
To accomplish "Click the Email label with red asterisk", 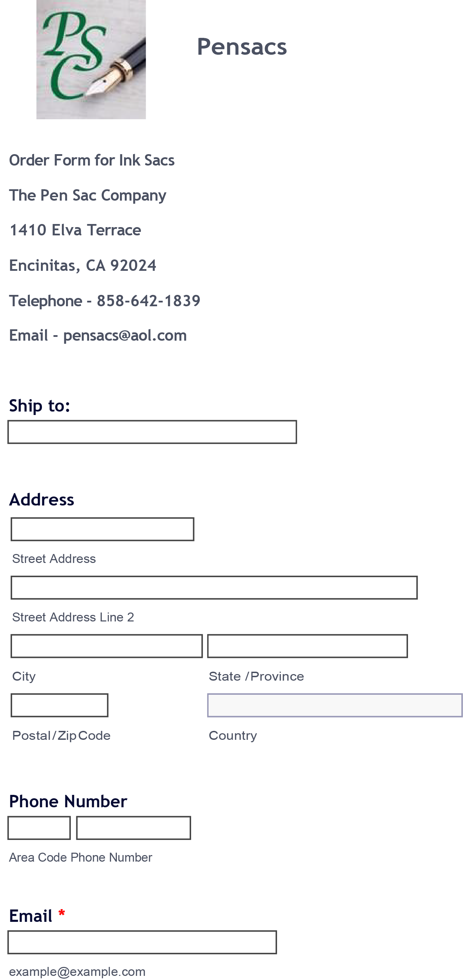I will (x=37, y=916).
